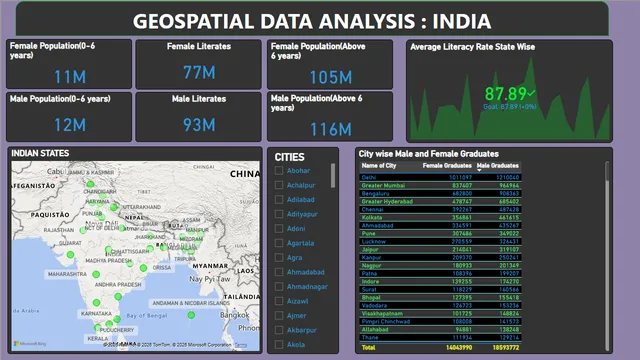Sort by Male Graduates column header
640x360 pixels.
(498, 166)
